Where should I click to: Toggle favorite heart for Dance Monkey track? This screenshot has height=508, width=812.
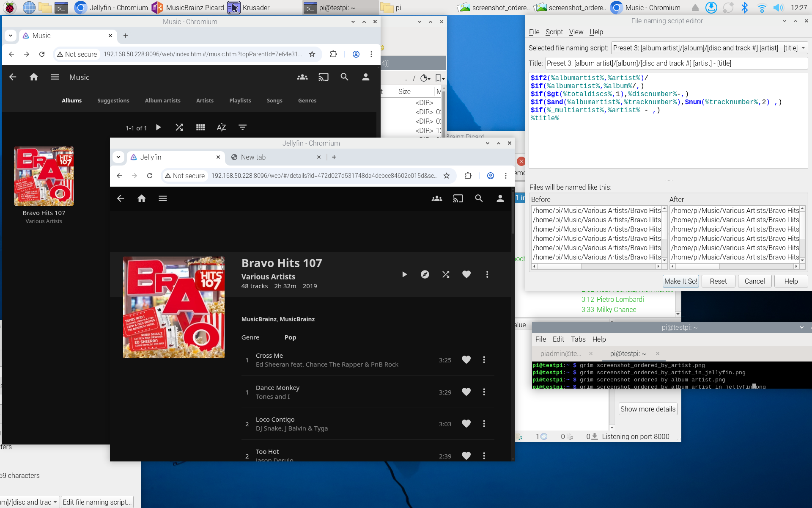[x=466, y=392]
